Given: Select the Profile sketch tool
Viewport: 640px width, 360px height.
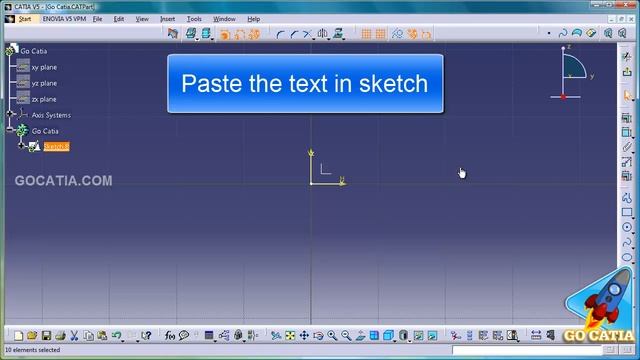Looking at the screenshot, I should tap(627, 198).
